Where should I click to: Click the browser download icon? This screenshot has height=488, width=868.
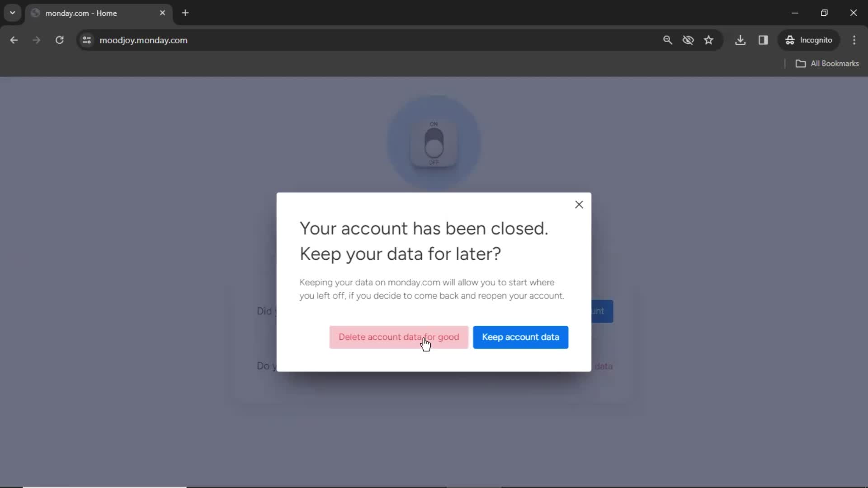tap(741, 40)
